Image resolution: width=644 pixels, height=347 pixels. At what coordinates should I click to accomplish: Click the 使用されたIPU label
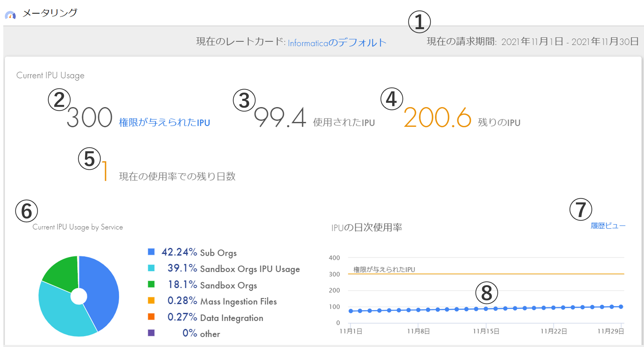tap(344, 122)
